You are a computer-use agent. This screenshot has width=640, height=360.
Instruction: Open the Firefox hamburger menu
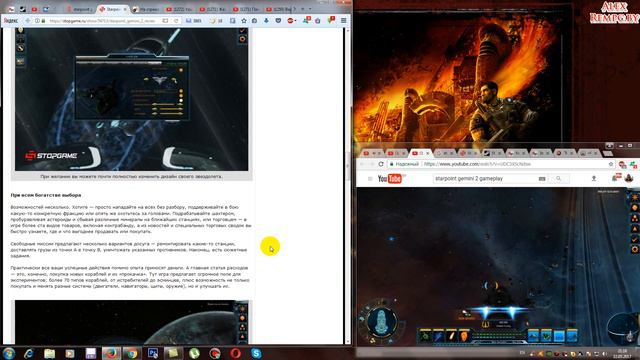click(344, 20)
